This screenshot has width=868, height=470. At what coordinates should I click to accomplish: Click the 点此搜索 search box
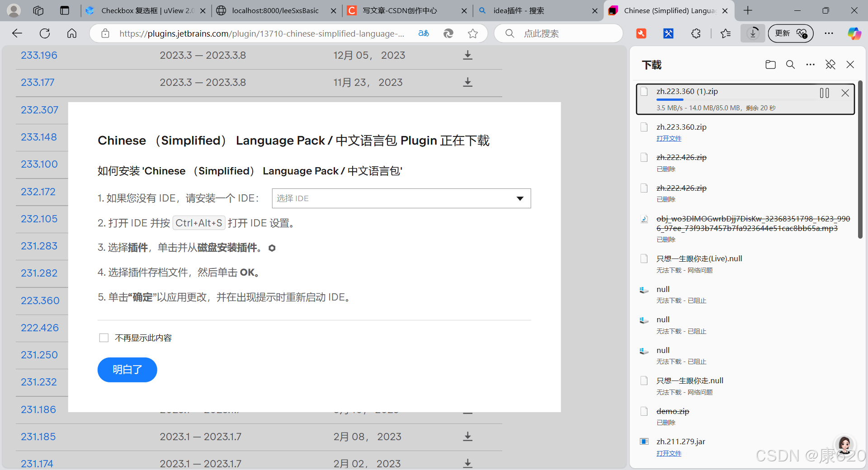click(558, 33)
